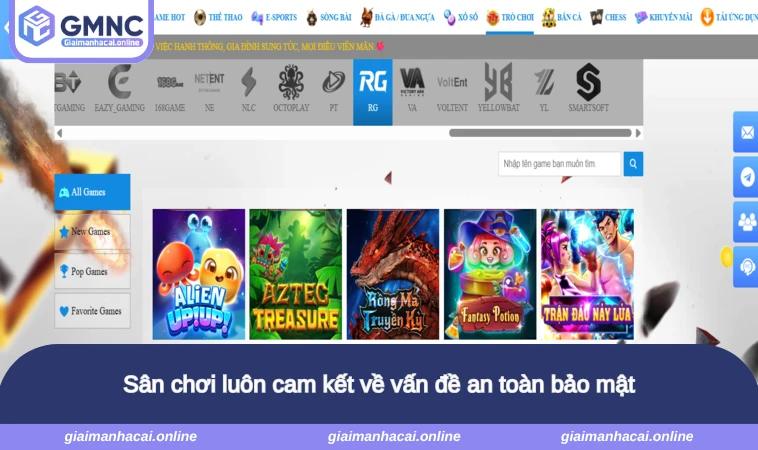Screen dimensions: 758x450
Task: Open the Thể Thao sports menu
Action: coord(218,17)
